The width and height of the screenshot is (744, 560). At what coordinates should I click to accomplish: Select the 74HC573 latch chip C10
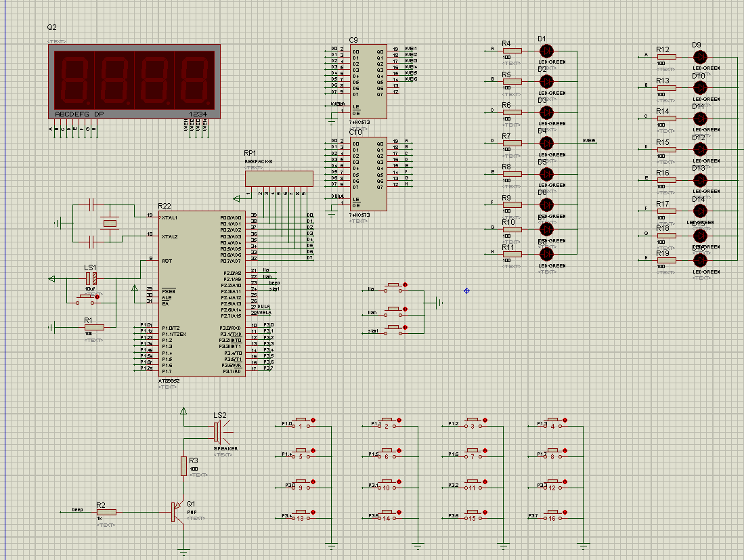tap(368, 174)
